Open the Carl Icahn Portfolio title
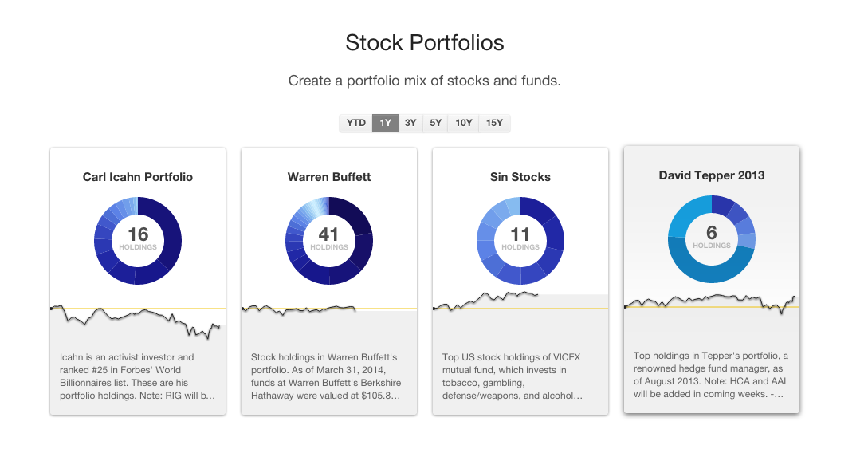This screenshot has width=868, height=449. (138, 177)
